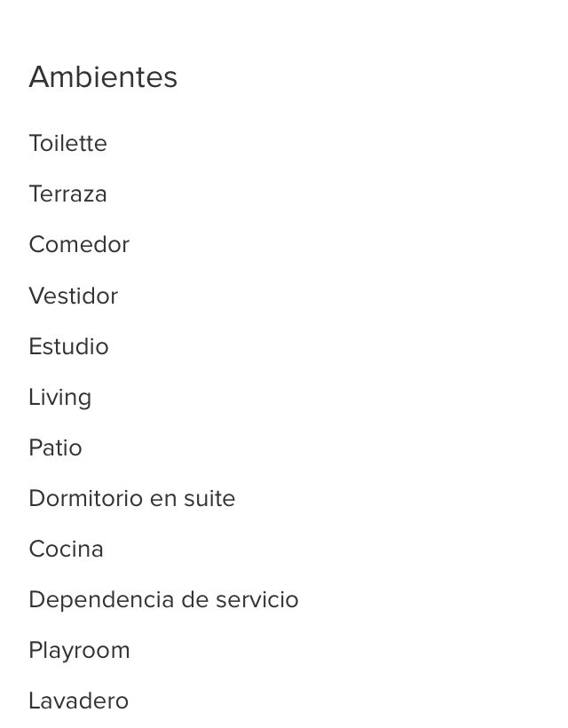Click the Vestidor list item

click(x=74, y=296)
